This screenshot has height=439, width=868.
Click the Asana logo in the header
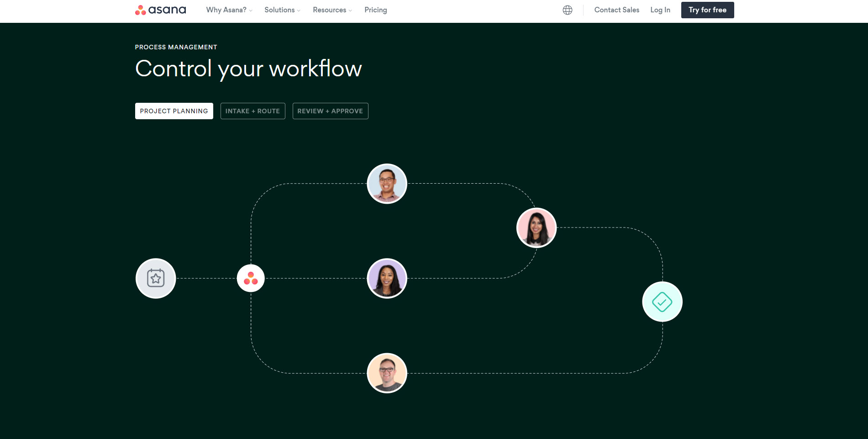(x=160, y=10)
